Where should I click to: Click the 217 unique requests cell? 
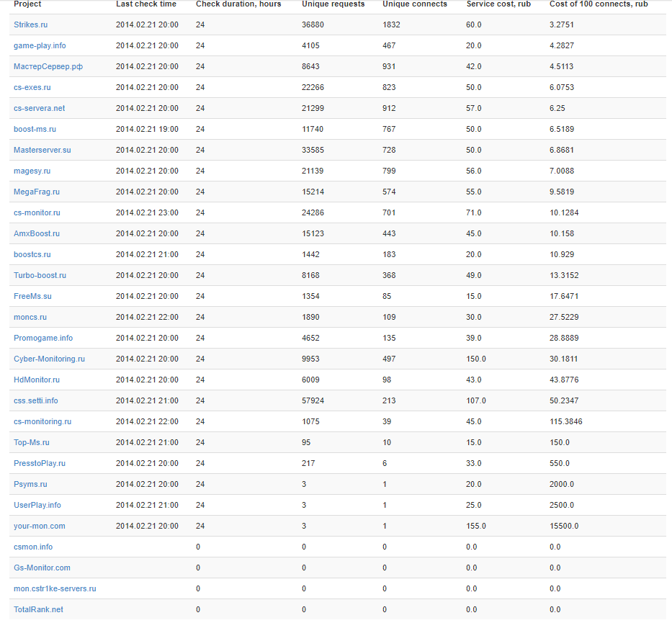(x=308, y=464)
